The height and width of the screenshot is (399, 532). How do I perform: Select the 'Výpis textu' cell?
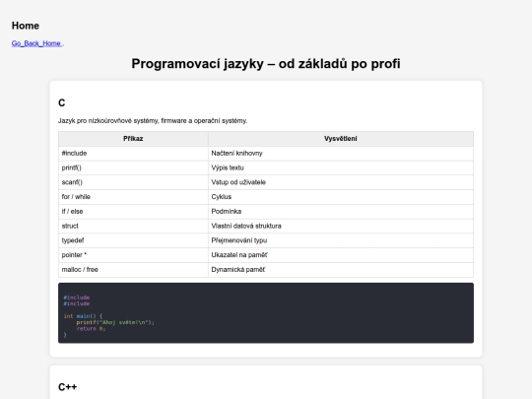[341, 167]
